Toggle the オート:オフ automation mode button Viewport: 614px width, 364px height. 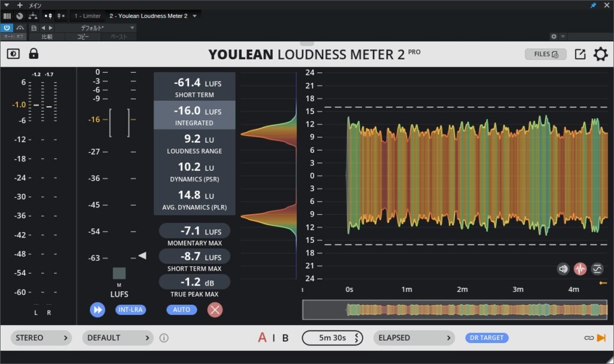[x=14, y=37]
